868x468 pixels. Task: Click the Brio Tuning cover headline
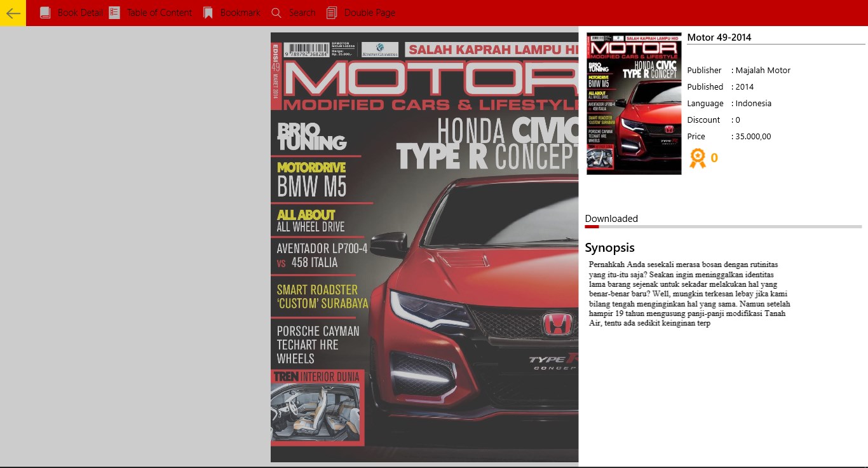[x=311, y=137]
